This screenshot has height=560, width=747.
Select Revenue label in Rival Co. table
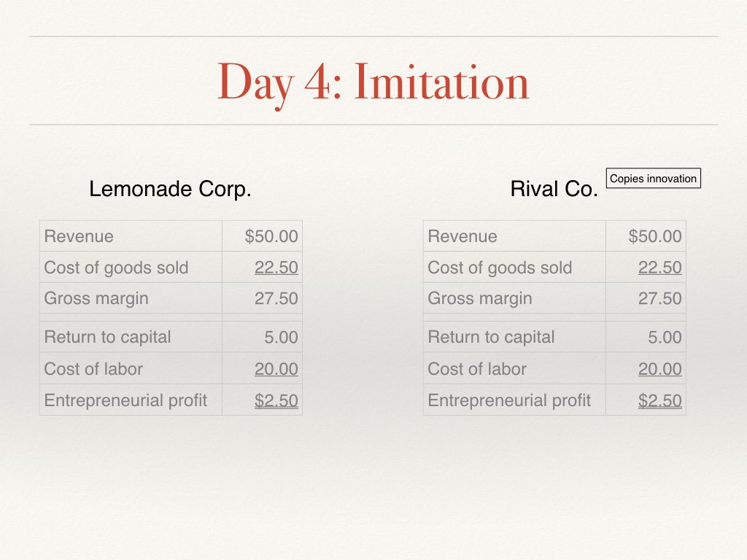[462, 236]
